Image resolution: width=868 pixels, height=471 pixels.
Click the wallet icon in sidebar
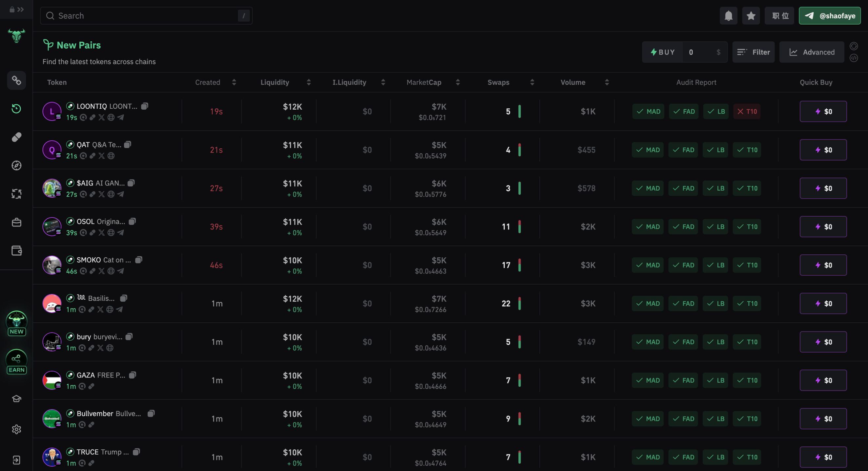pos(16,250)
